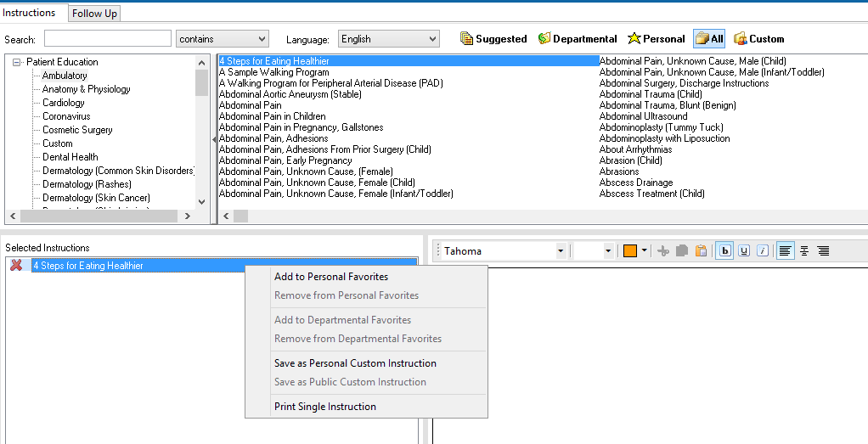The image size is (868, 444).
Task: Toggle italic formatting
Action: pyautogui.click(x=763, y=251)
